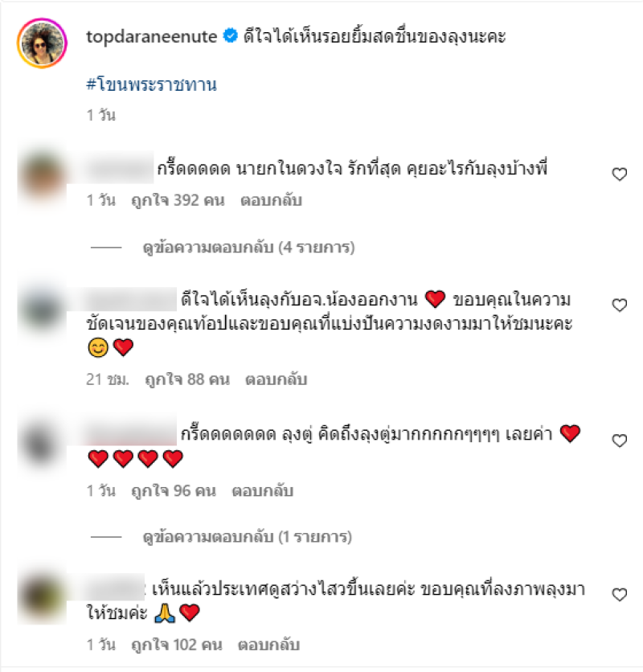The image size is (643, 672).
Task: View the list of 102 likes
Action: [x=177, y=645]
